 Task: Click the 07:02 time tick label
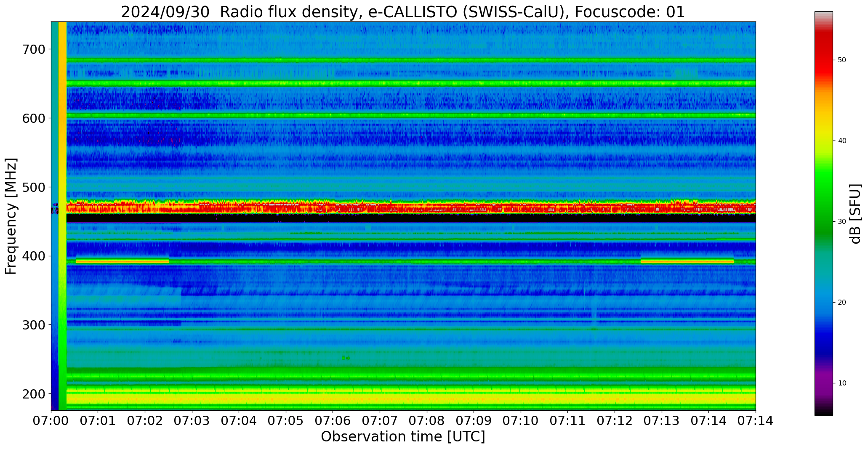point(145,421)
